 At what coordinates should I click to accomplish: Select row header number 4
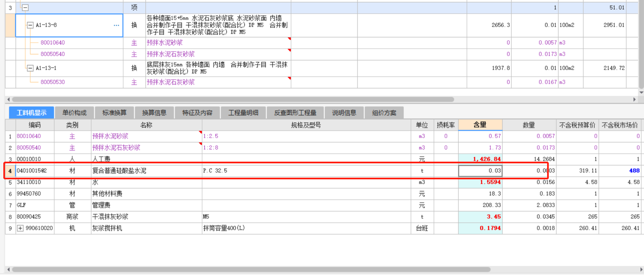point(10,171)
